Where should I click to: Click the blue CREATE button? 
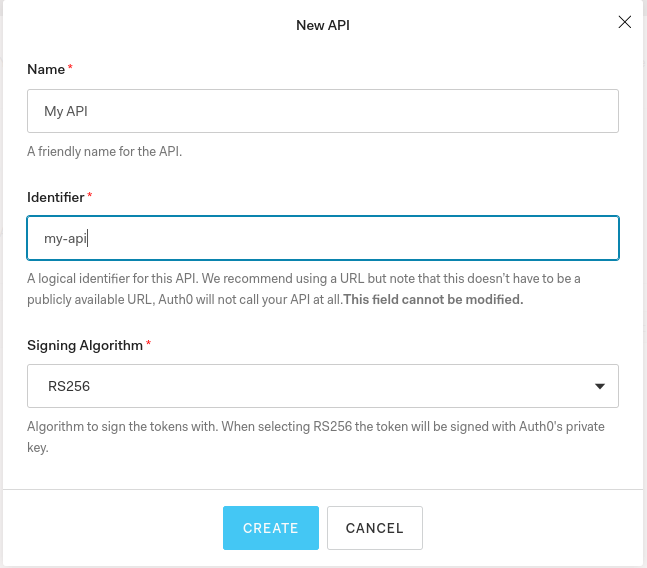(271, 528)
